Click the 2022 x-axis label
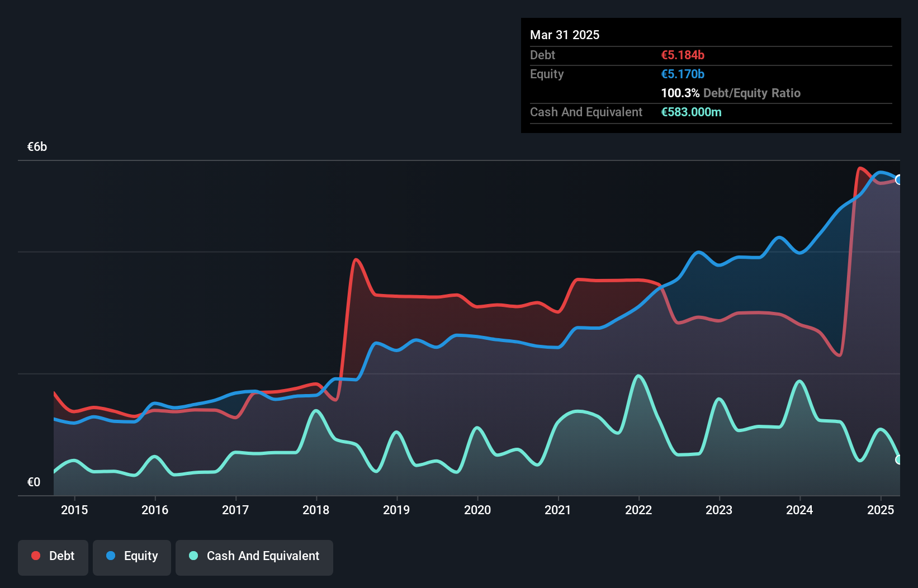 (638, 510)
